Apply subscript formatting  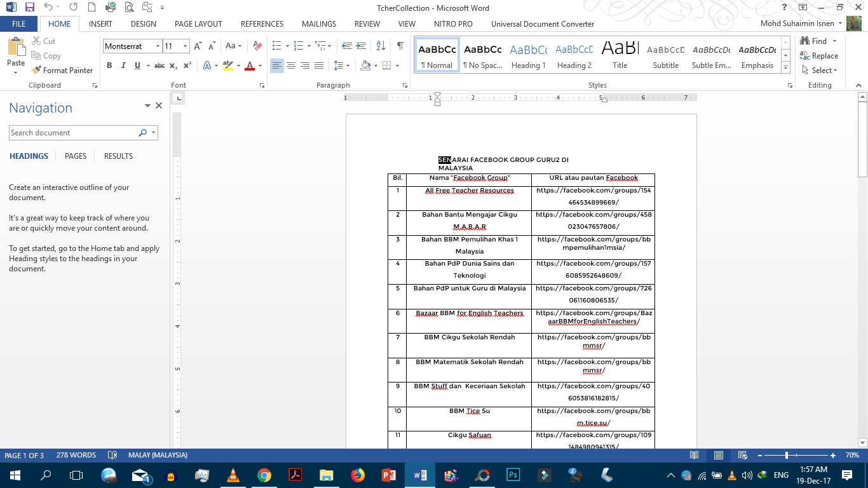coord(173,65)
